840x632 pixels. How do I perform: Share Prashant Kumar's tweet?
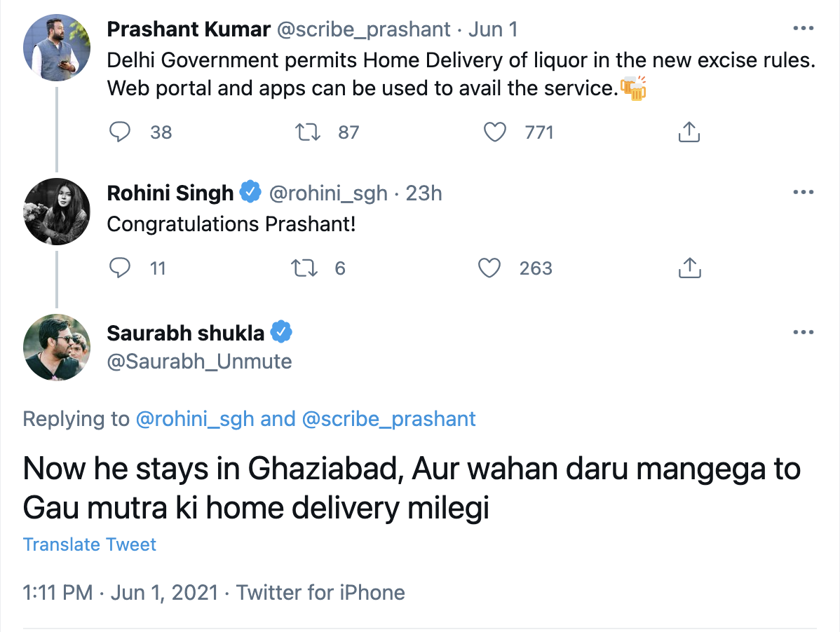pyautogui.click(x=689, y=132)
